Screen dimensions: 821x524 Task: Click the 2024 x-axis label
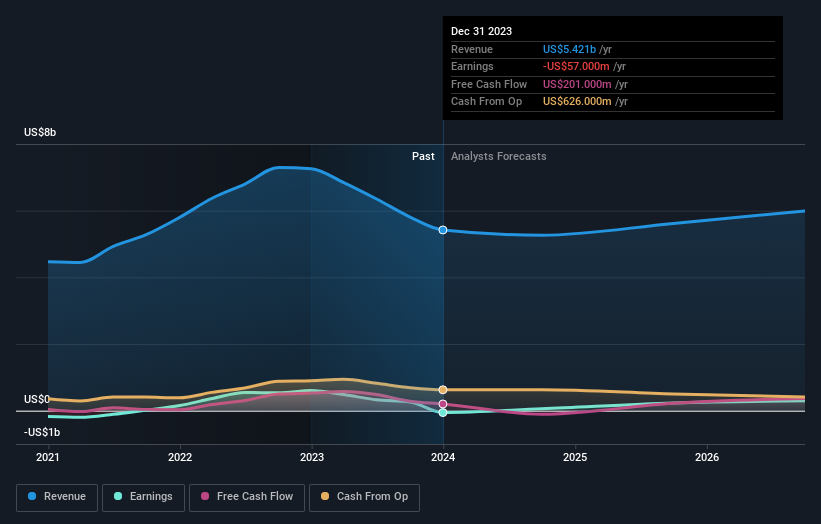(x=443, y=457)
